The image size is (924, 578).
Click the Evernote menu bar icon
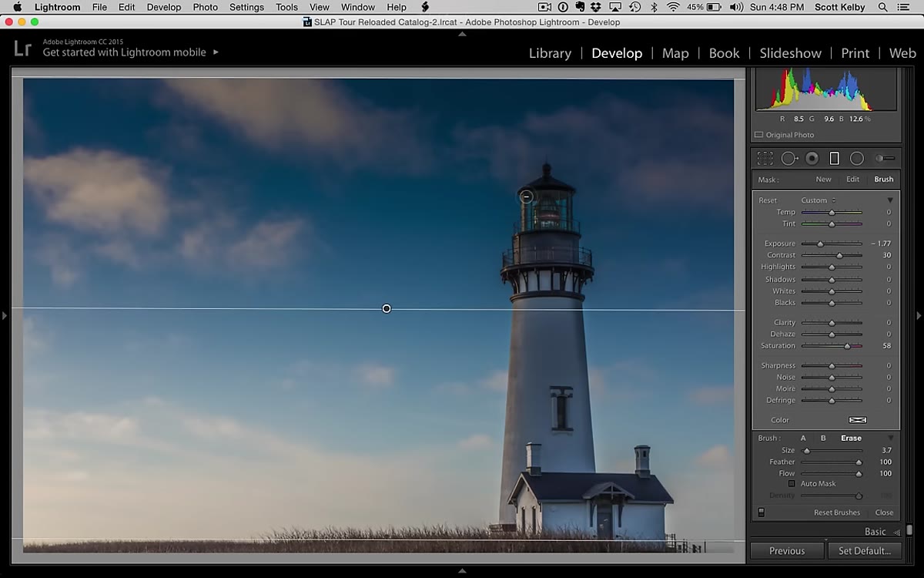pyautogui.click(x=579, y=7)
